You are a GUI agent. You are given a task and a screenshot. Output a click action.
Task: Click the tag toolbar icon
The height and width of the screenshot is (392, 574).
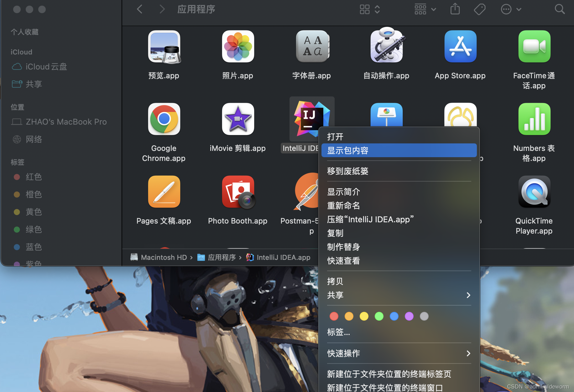point(480,9)
